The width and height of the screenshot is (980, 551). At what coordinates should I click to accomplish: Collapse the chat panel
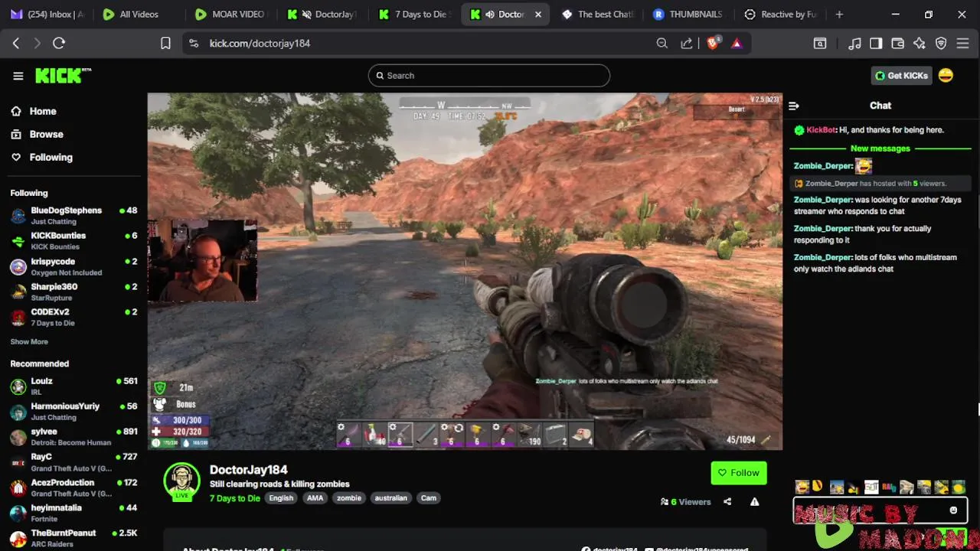tap(794, 106)
